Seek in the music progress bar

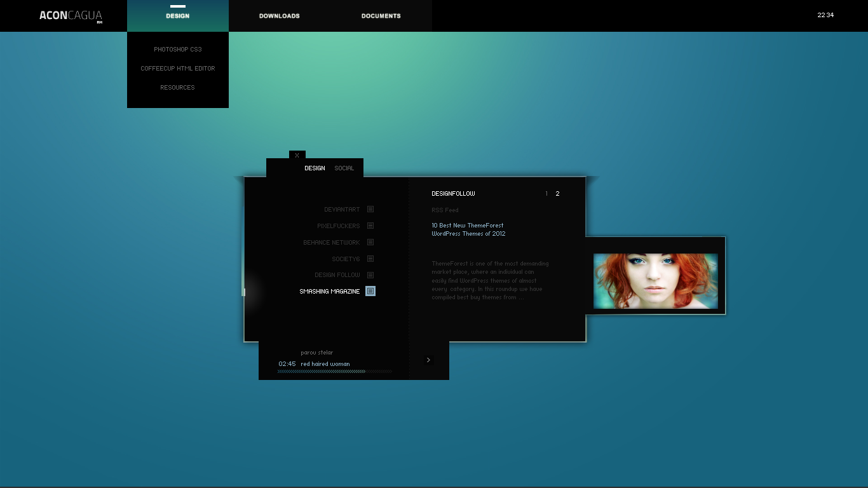coord(334,371)
